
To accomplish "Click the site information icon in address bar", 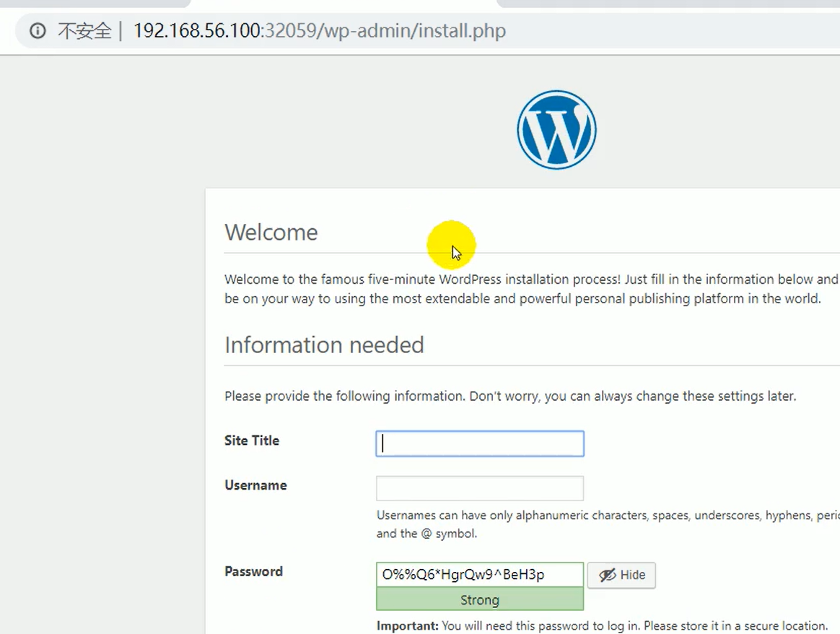I will click(38, 31).
